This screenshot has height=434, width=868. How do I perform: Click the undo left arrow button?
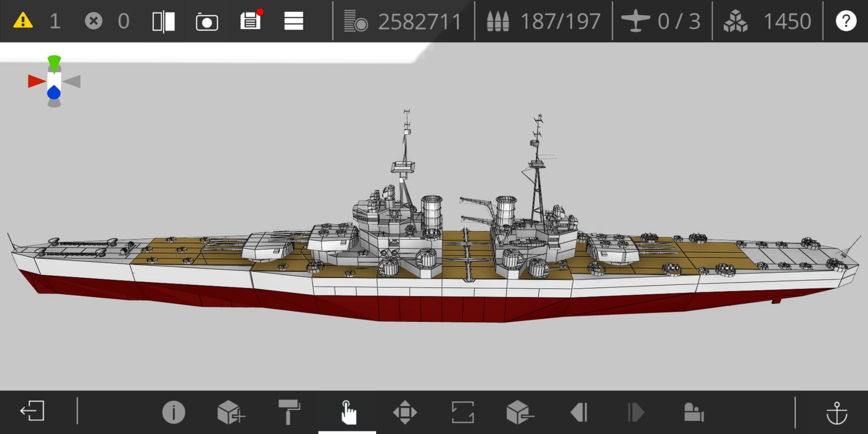click(579, 412)
